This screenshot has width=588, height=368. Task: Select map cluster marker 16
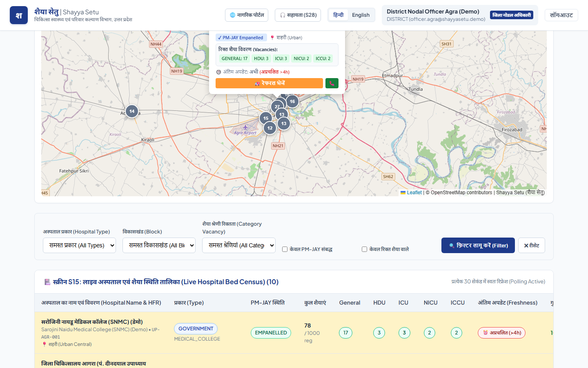(x=292, y=101)
